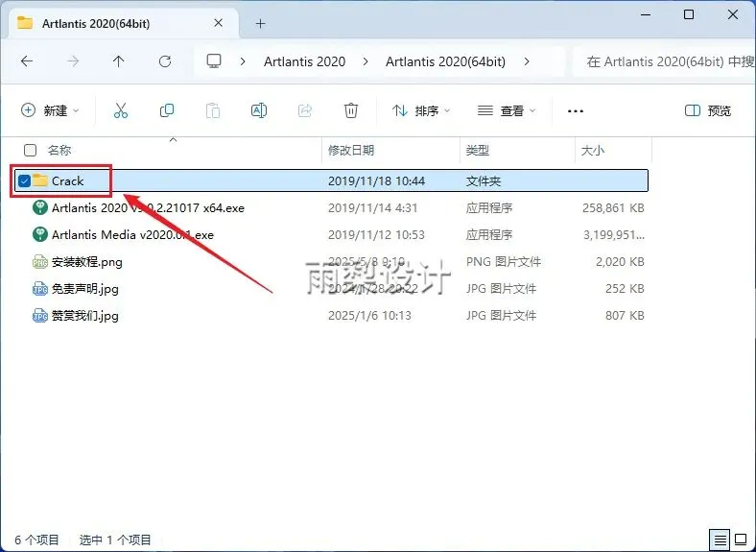This screenshot has height=552, width=756.
Task: Toggle the select-all checkbox in header
Action: 30,150
